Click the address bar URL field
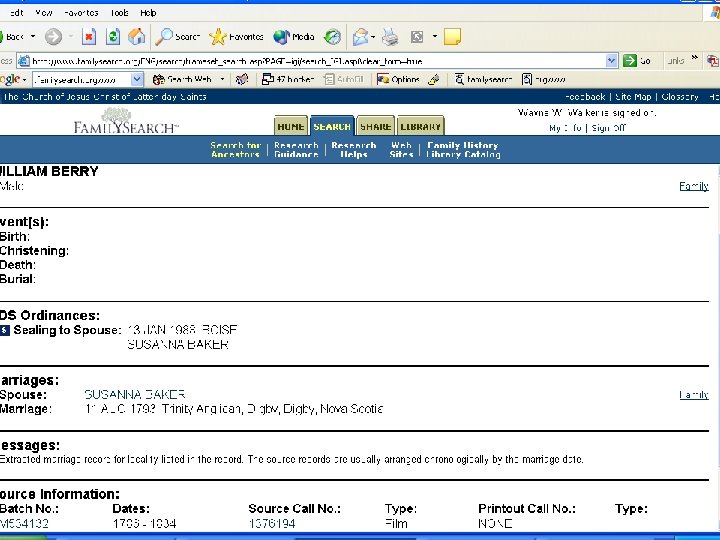This screenshot has width=720, height=540. [x=312, y=61]
